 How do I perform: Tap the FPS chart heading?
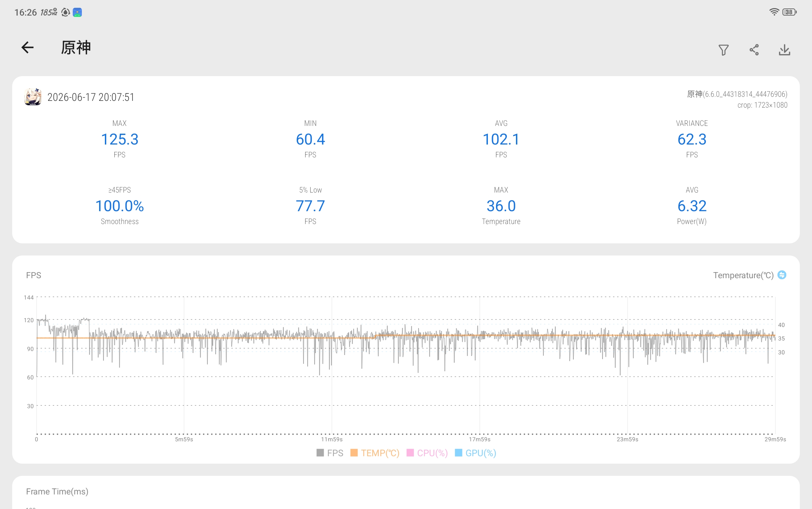point(33,275)
